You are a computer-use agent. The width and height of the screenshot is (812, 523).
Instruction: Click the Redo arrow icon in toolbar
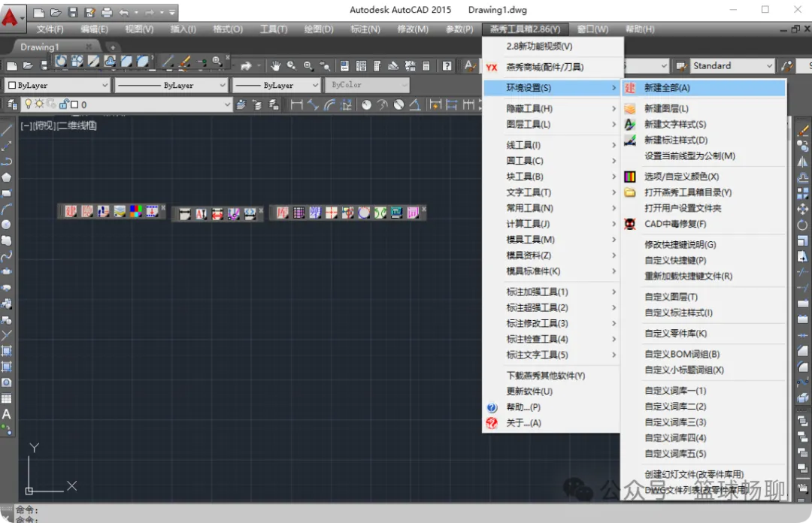(x=150, y=12)
